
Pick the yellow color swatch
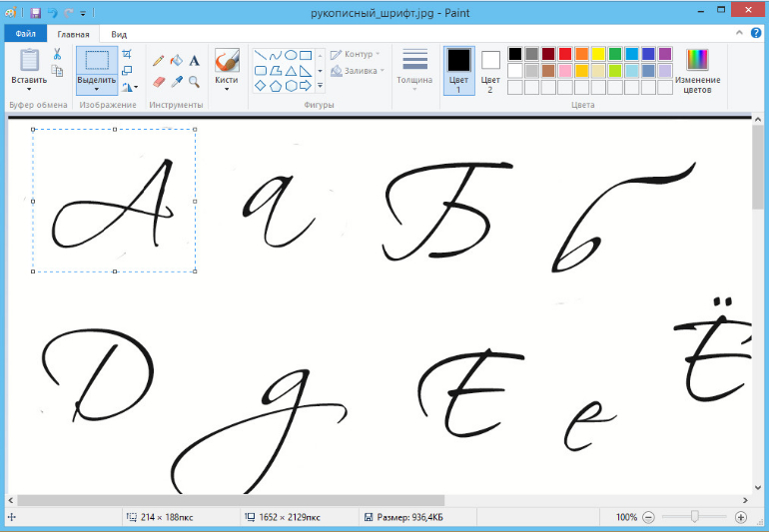click(598, 54)
